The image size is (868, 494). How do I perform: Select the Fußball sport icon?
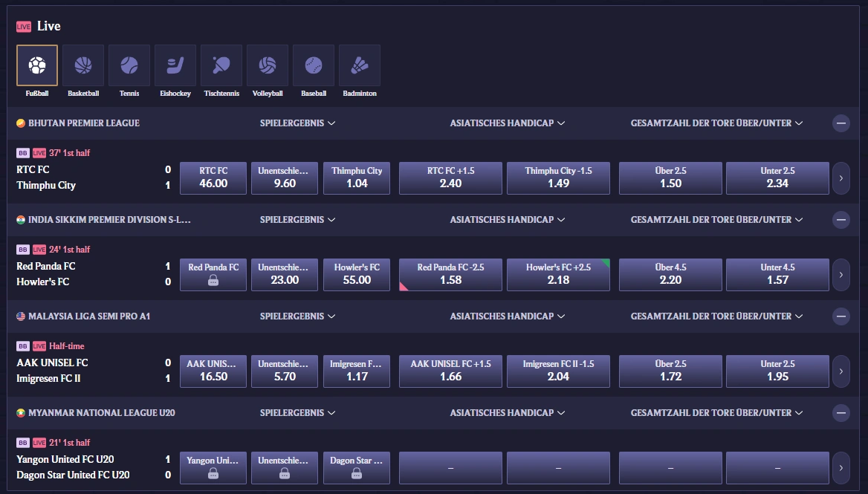click(37, 65)
